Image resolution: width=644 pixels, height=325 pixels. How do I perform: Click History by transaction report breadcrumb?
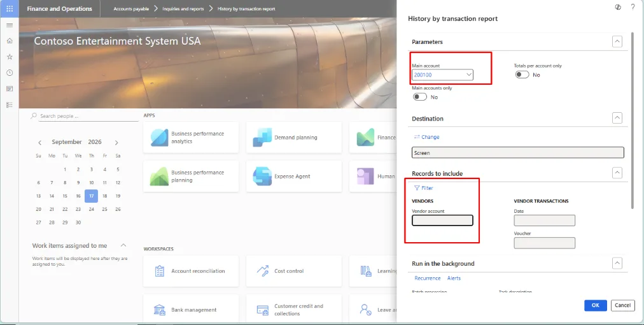pos(246,9)
